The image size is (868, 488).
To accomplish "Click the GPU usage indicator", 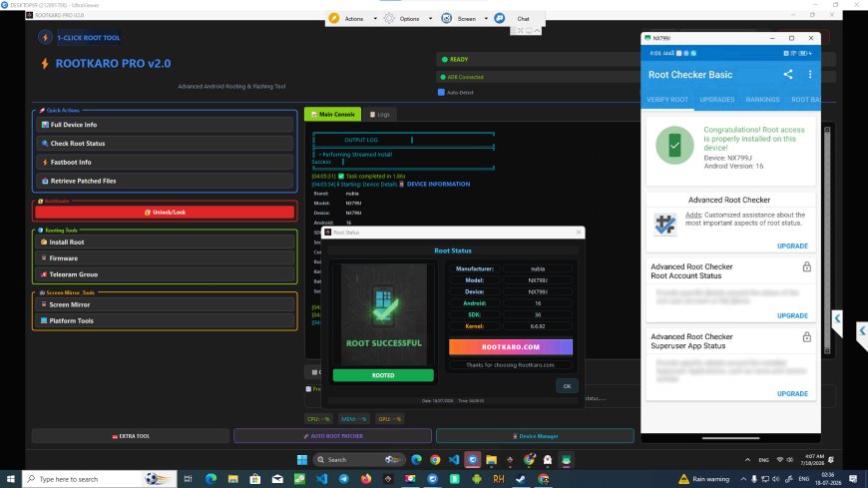I will point(390,419).
